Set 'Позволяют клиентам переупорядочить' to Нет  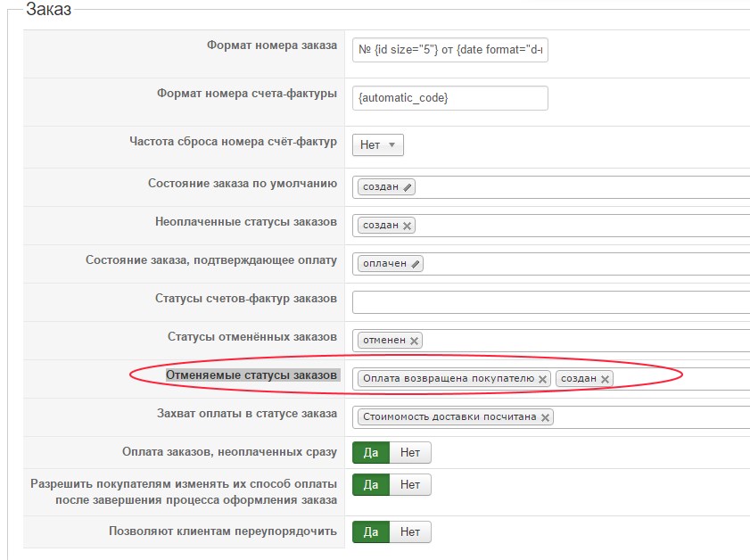pos(410,532)
